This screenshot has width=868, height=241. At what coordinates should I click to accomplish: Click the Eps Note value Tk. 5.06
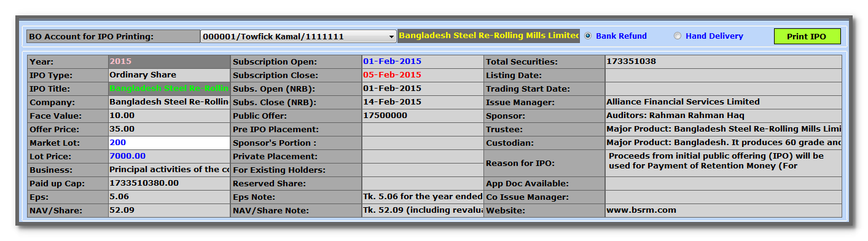[423, 197]
